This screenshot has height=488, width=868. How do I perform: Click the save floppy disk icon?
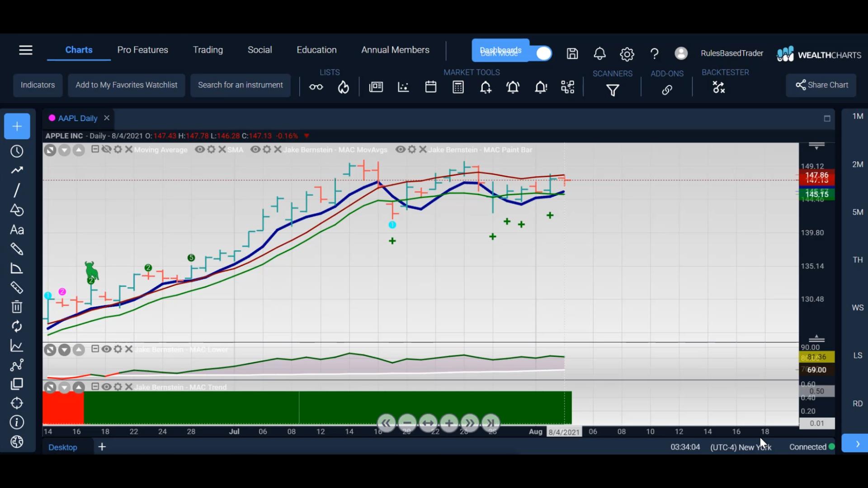coord(572,54)
